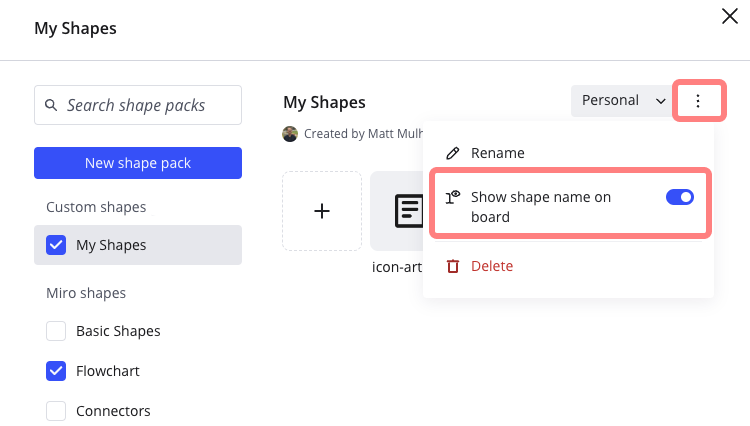Click the creator avatar next to Created by
The height and width of the screenshot is (426, 750).
point(291,133)
